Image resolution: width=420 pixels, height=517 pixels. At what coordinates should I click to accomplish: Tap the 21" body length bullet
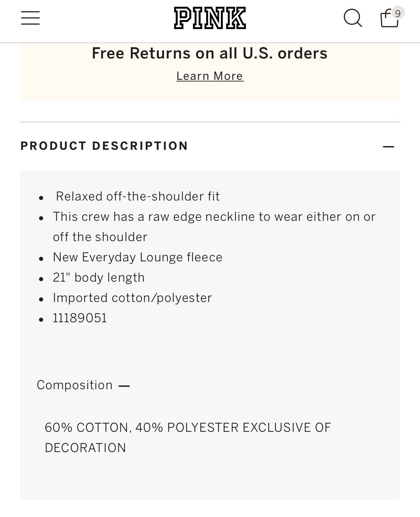[x=99, y=278]
